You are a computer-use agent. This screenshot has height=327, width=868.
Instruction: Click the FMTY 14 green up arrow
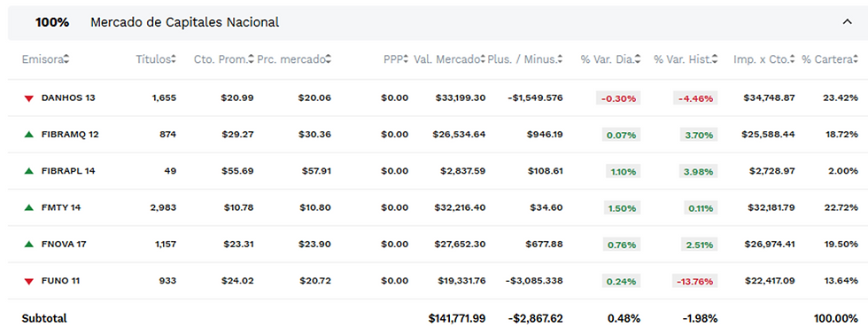coord(28,207)
